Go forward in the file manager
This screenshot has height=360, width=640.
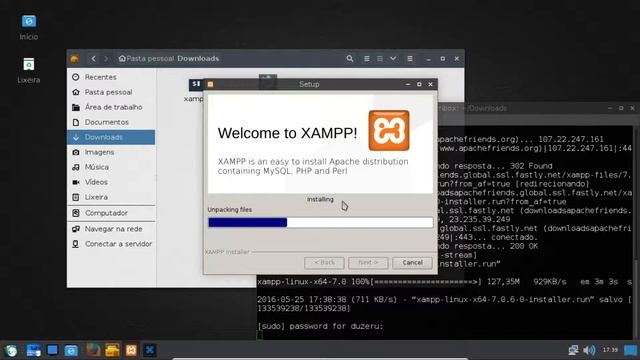(106, 58)
